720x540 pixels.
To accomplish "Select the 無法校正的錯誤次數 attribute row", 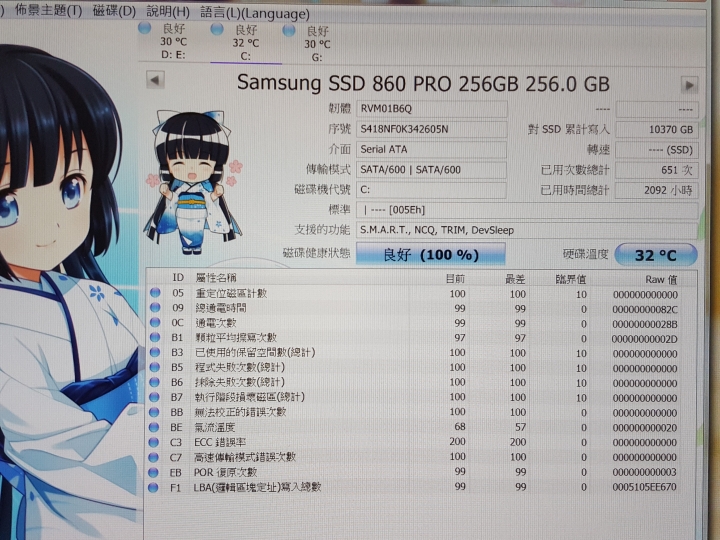I will (x=415, y=412).
